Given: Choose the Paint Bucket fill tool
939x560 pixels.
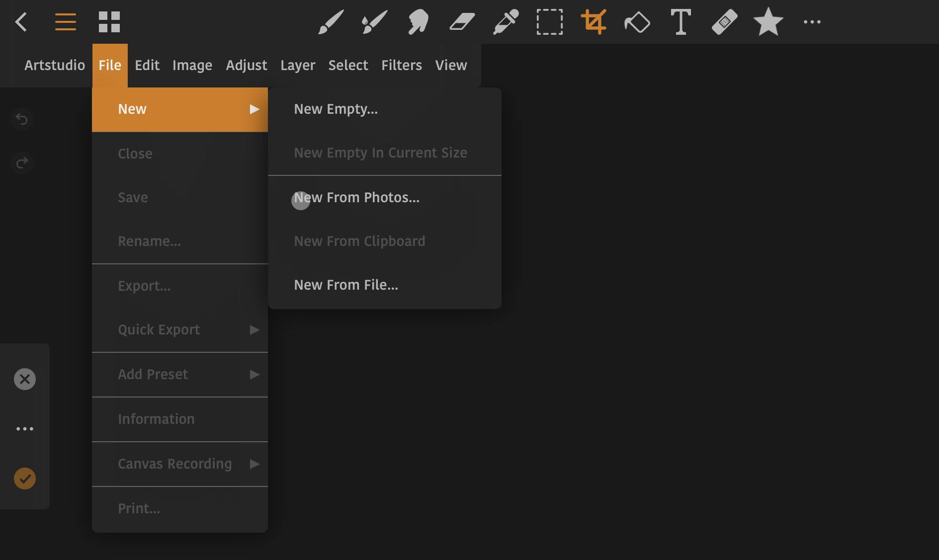Looking at the screenshot, I should tap(637, 22).
